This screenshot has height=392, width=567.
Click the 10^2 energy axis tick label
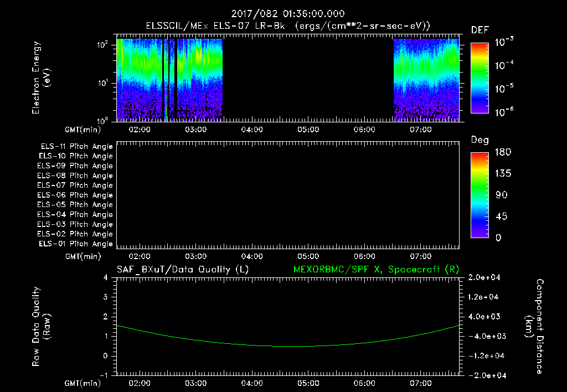102,45
